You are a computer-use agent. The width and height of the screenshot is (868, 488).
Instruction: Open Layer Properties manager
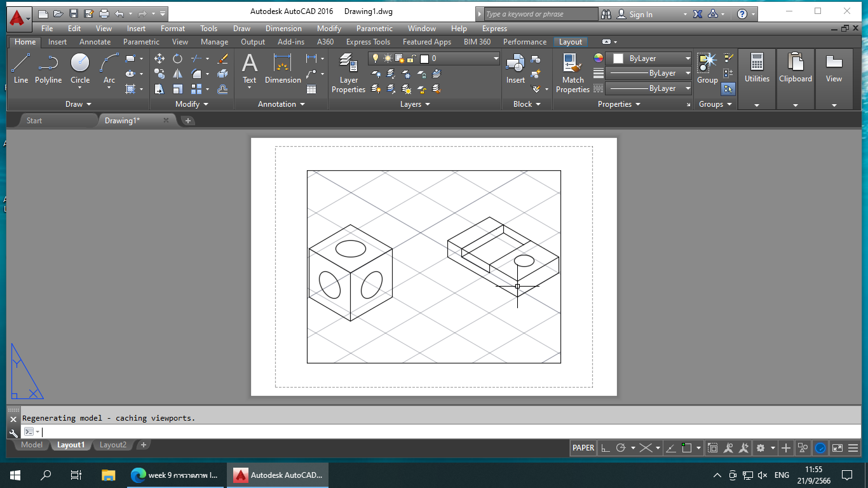click(x=348, y=73)
